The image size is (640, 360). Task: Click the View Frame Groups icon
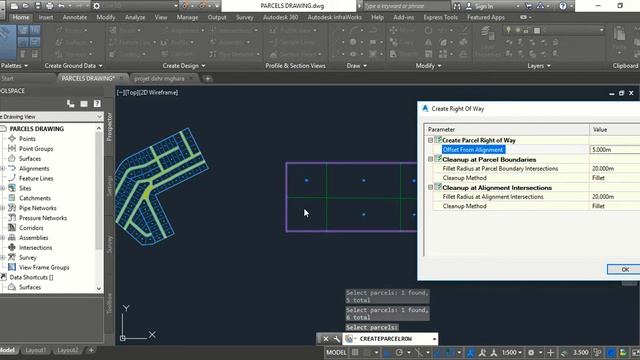click(x=12, y=267)
